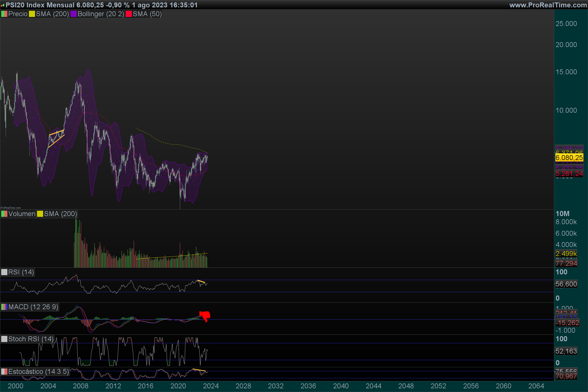Click the red 5.281,24 SMA price tag
This screenshot has width=588, height=392.
(x=569, y=174)
